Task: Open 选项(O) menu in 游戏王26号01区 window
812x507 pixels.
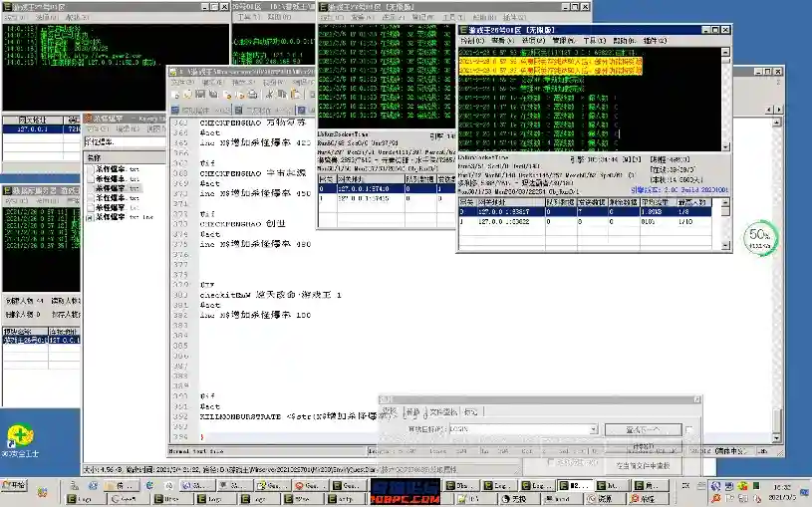Action: 533,41
